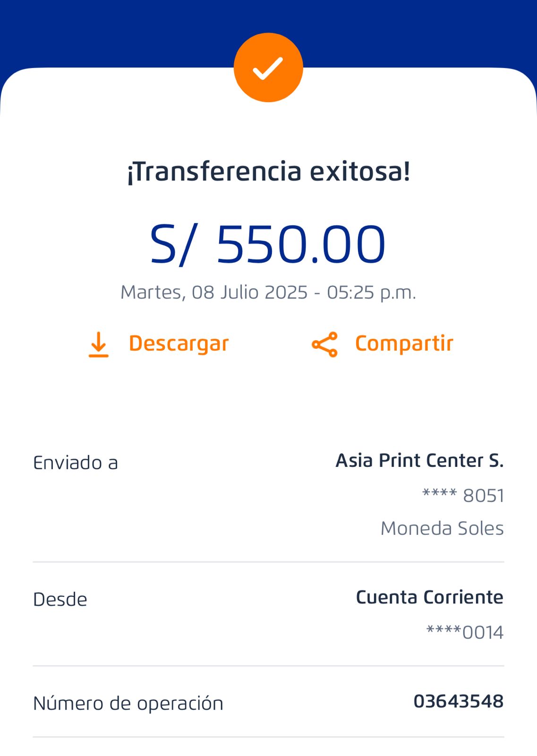Viewport: 537px width, 756px height.
Task: Tap the recipient account ending 8051
Action: [463, 496]
